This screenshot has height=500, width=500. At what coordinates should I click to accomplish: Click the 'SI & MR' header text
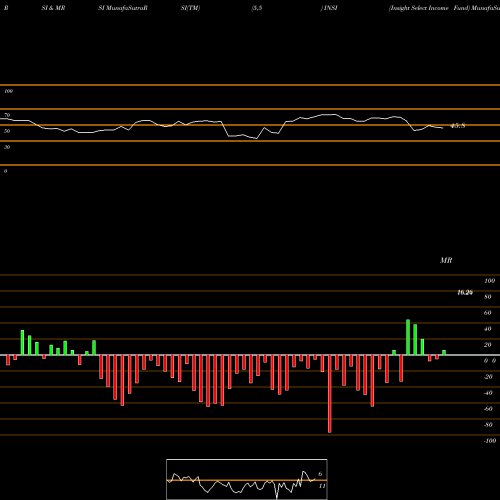(x=53, y=8)
